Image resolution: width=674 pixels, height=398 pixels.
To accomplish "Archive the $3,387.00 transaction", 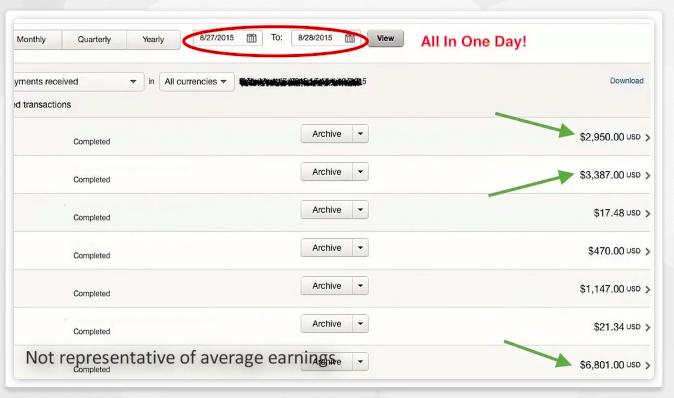I will pos(327,172).
